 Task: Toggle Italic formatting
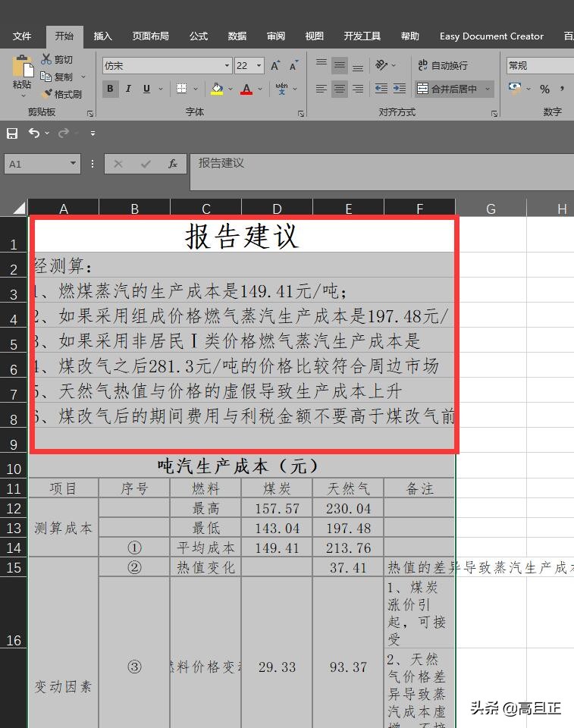128,89
